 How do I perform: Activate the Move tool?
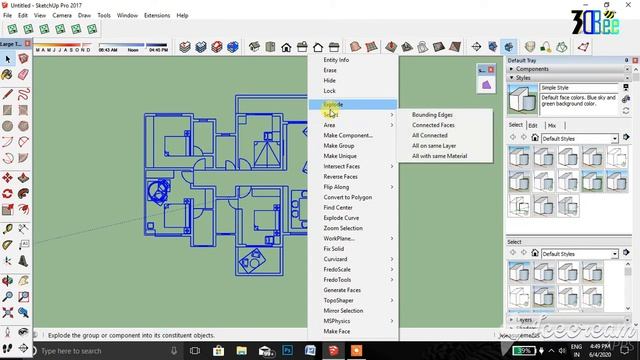[x=7, y=178]
